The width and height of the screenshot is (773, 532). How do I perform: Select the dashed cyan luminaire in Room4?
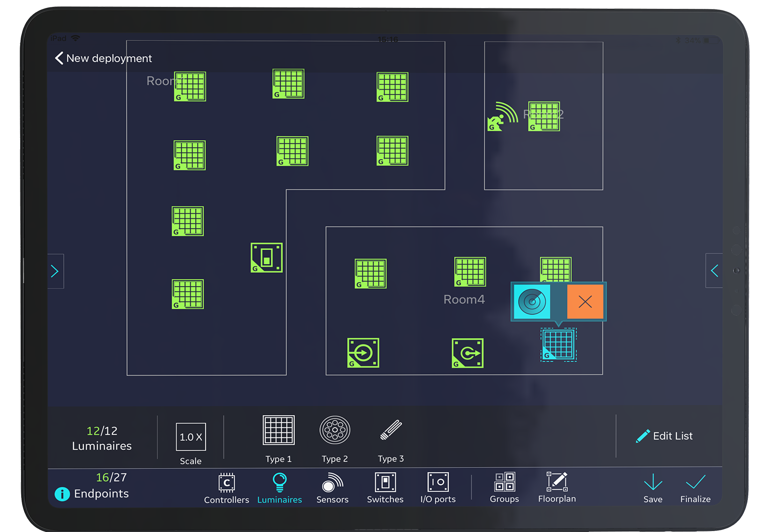click(559, 345)
